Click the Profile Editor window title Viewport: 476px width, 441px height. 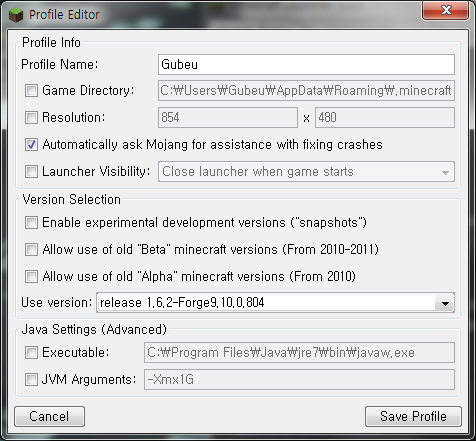pyautogui.click(x=64, y=15)
